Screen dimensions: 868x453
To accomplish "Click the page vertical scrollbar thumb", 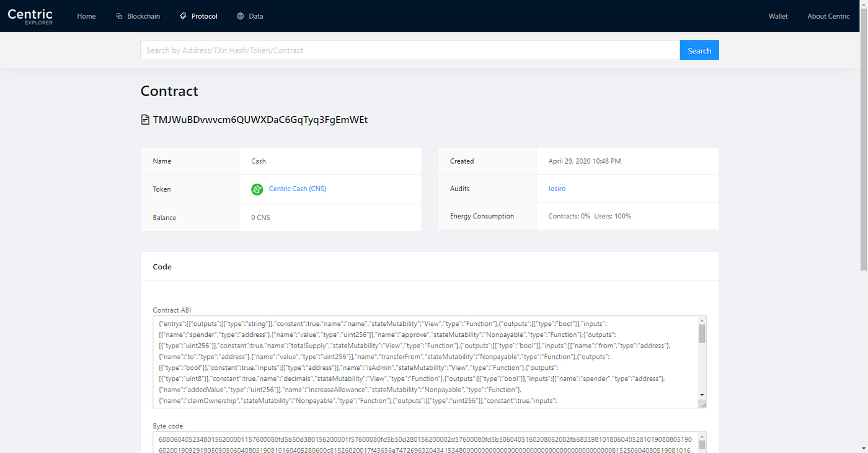I will pos(864,138).
